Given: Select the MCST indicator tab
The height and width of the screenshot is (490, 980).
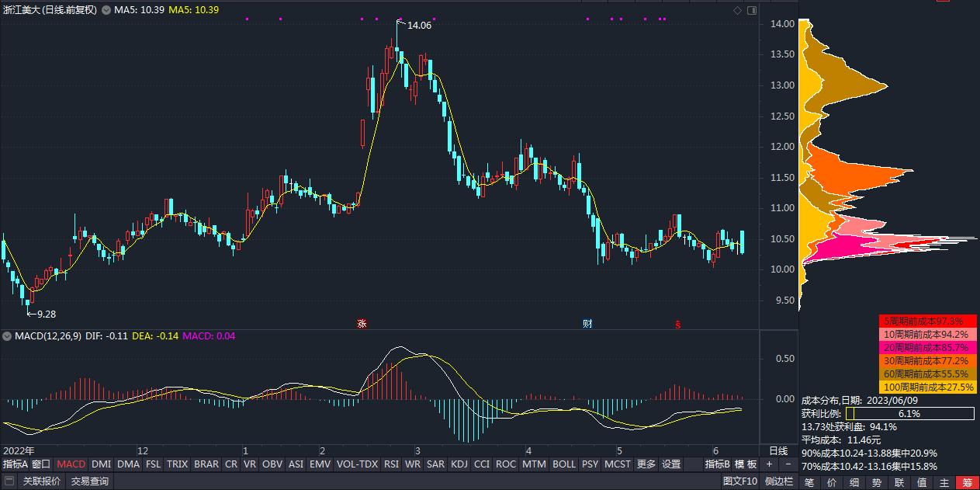Looking at the screenshot, I should coord(618,464).
